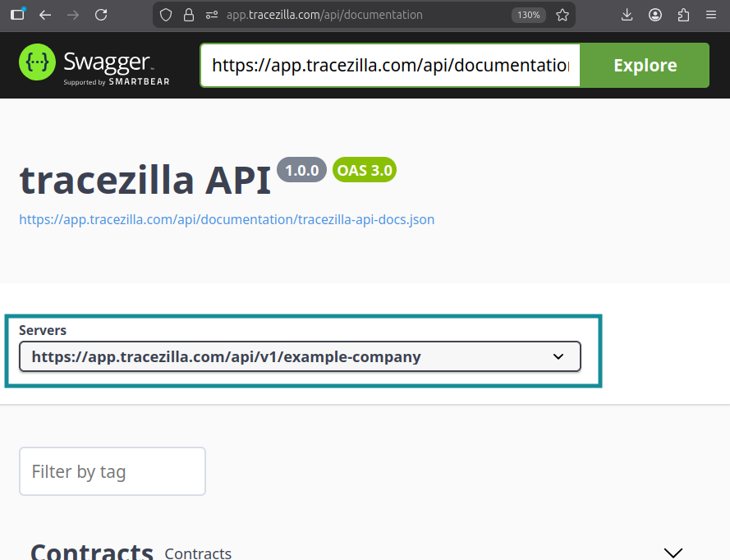The width and height of the screenshot is (730, 560).
Task: Click the browser back arrow
Action: click(x=44, y=15)
